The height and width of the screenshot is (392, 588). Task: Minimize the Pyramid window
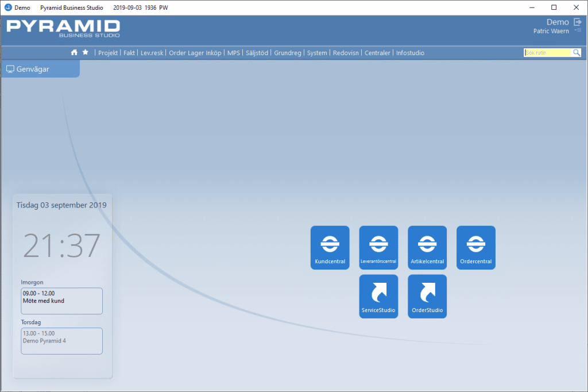[532, 7]
